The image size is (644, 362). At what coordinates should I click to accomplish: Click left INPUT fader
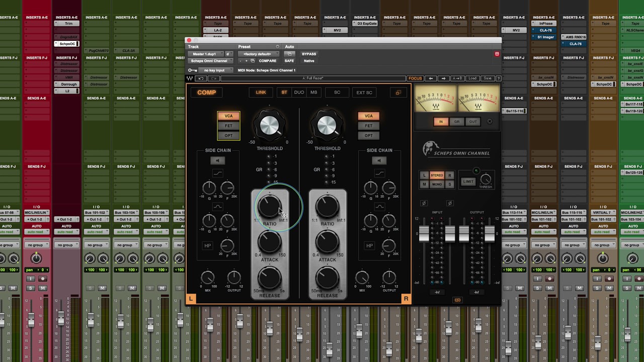point(424,233)
